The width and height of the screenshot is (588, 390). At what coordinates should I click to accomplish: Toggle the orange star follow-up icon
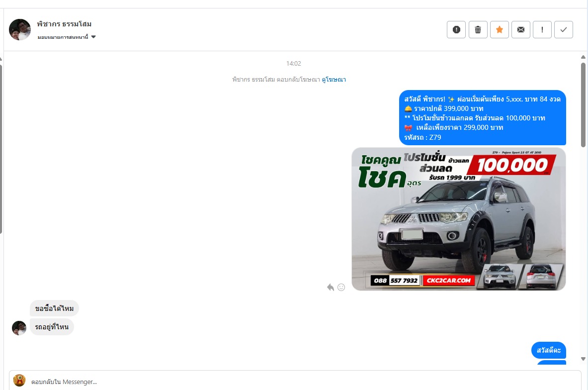pos(499,30)
